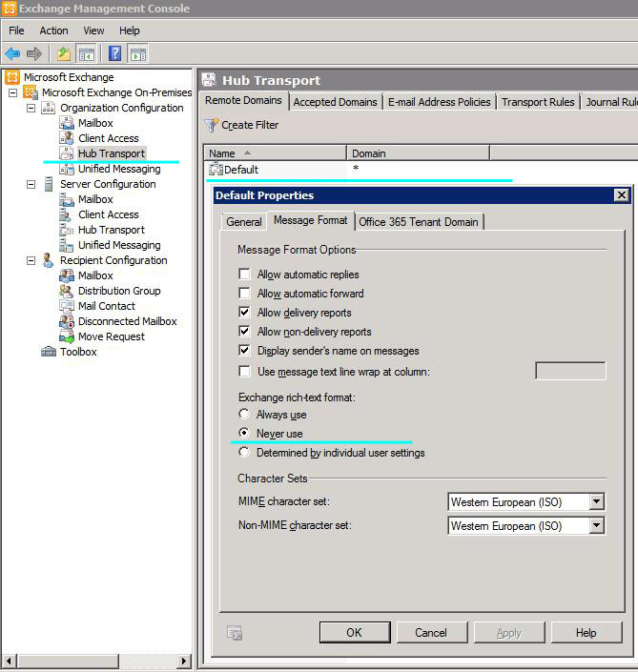Open the Help question mark toolbar icon
The width and height of the screenshot is (638, 672).
(114, 54)
